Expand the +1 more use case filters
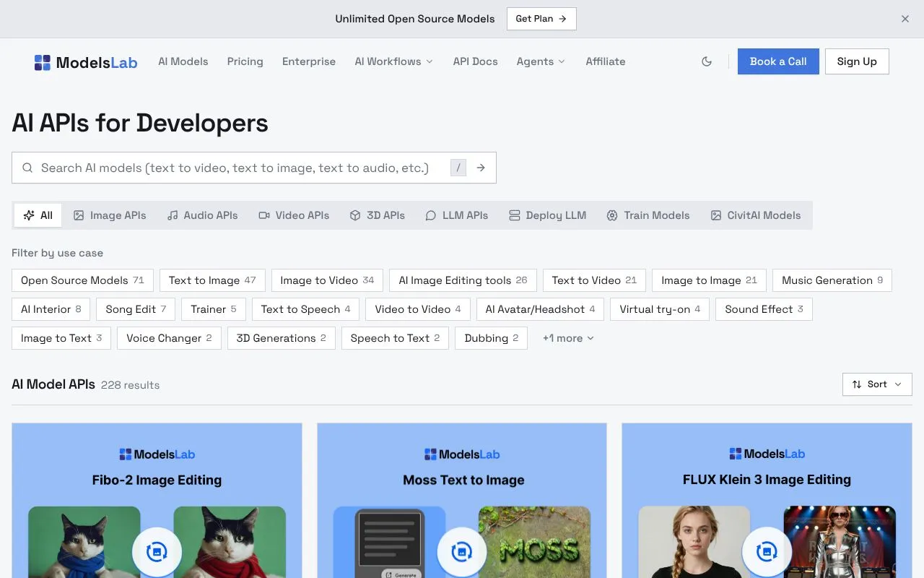 [x=568, y=338]
